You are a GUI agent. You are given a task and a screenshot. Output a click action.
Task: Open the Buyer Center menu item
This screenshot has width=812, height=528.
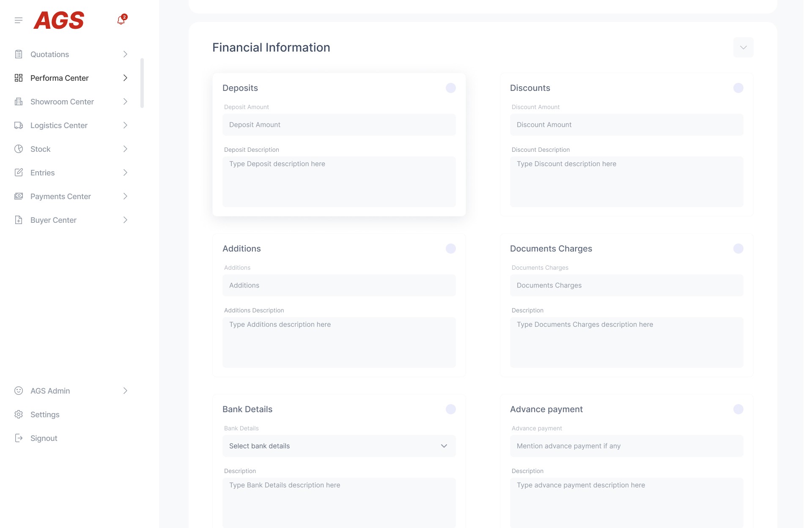click(x=53, y=220)
